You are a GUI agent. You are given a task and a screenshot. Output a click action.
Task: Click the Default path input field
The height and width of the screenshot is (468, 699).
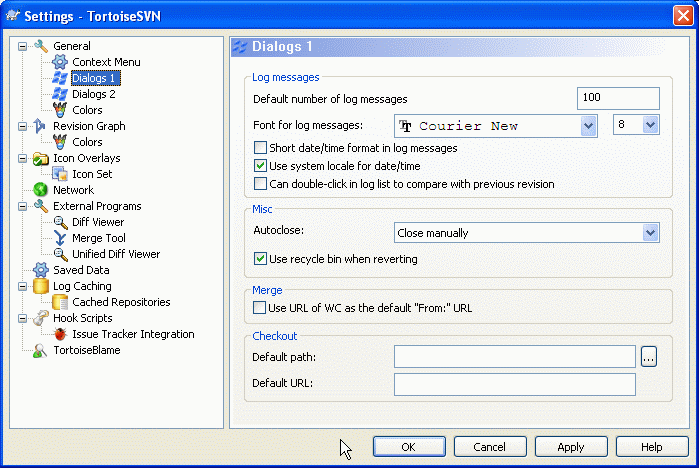[514, 357]
